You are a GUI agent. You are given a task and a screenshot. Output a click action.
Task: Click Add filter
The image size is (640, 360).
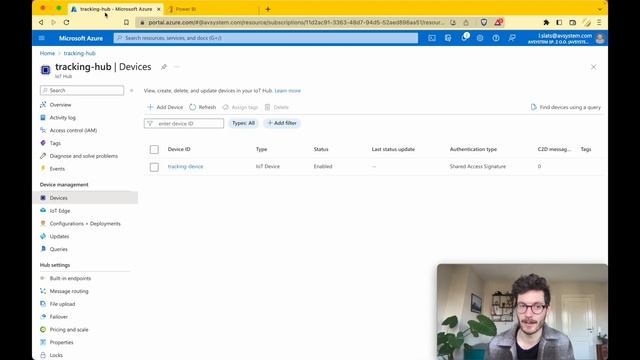[282, 123]
